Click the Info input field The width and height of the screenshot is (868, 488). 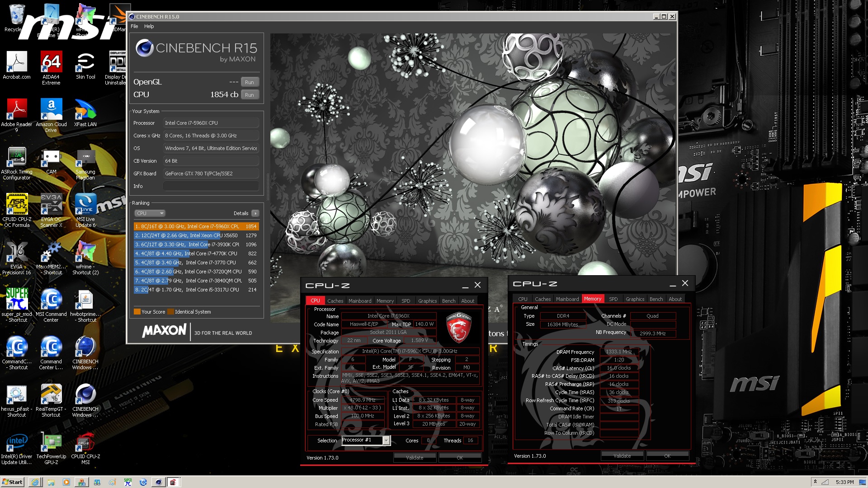tap(211, 186)
